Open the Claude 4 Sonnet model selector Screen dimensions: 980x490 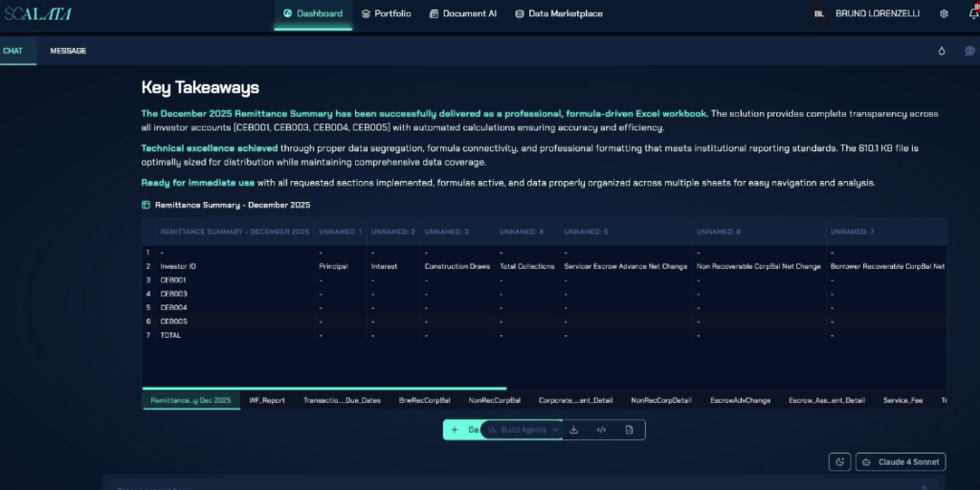coord(901,462)
